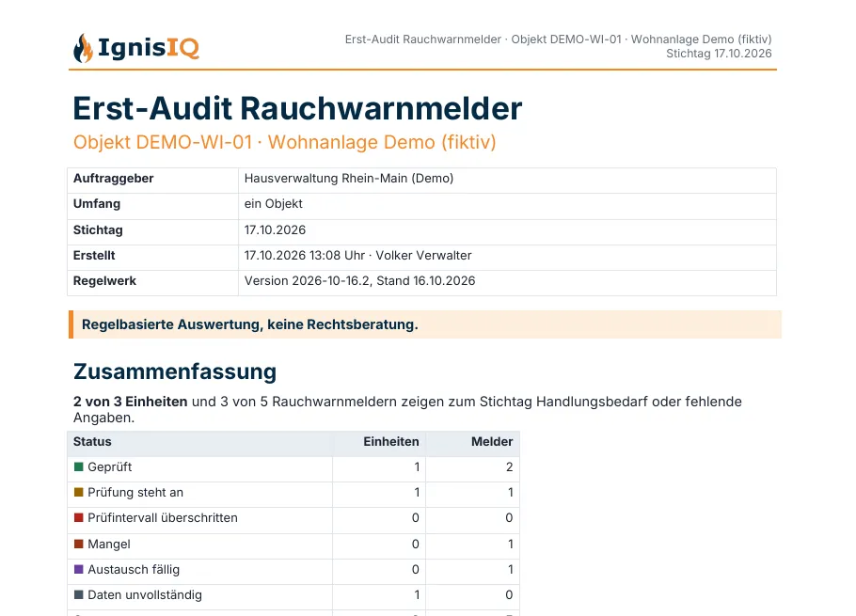
Task: Click the Erstellt label cell
Action: point(152,256)
